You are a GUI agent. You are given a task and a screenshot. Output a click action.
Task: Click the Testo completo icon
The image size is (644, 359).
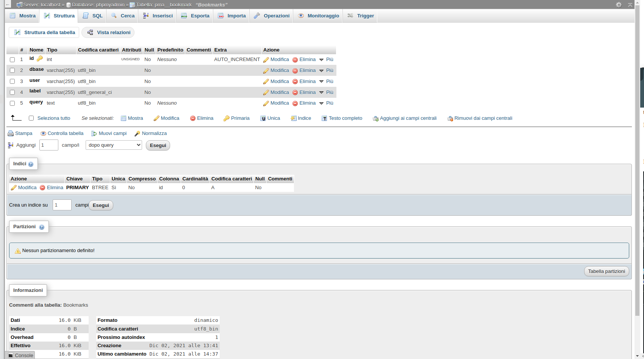click(324, 119)
